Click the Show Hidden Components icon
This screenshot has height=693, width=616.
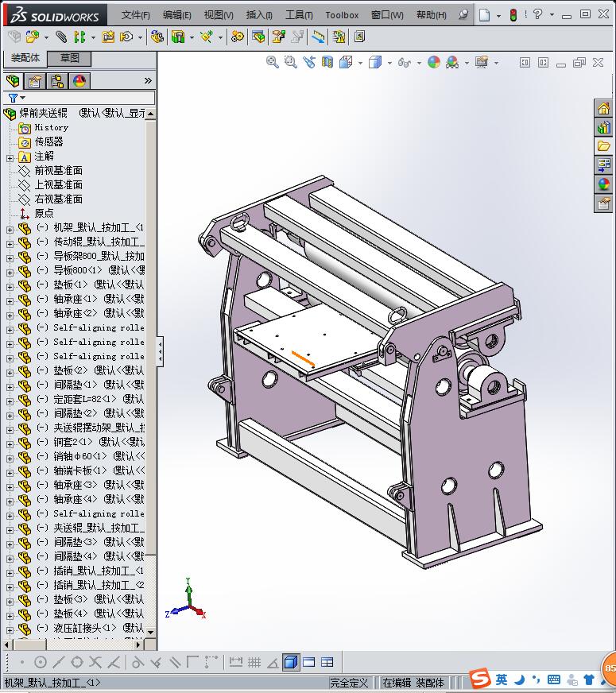[157, 37]
